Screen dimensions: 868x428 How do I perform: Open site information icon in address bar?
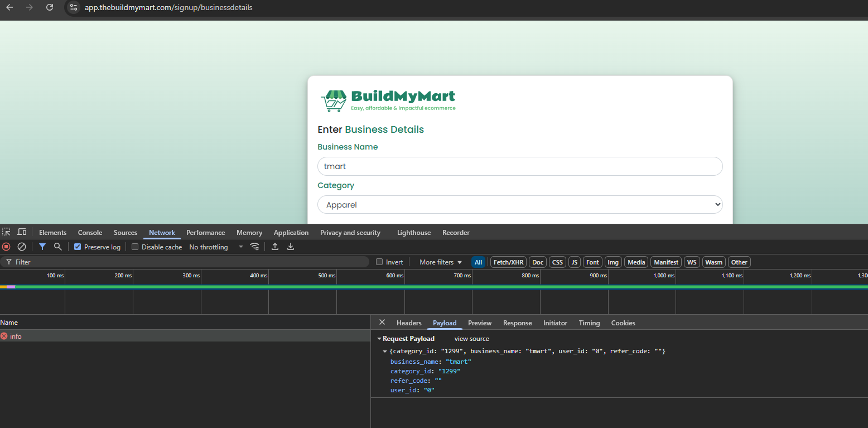[74, 7]
